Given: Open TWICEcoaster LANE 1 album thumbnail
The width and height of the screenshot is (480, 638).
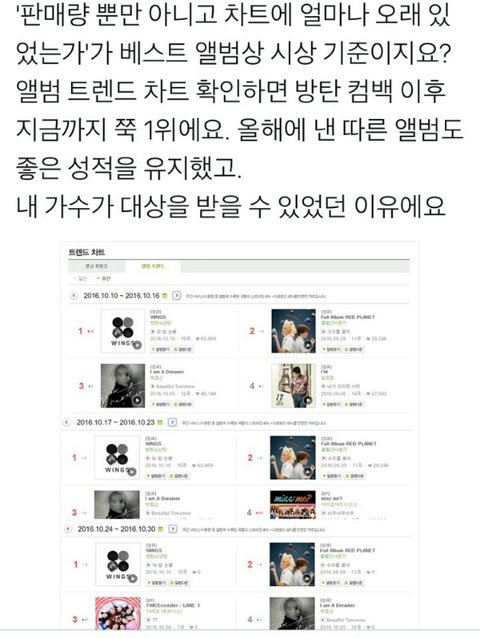Looking at the screenshot, I should click(118, 613).
